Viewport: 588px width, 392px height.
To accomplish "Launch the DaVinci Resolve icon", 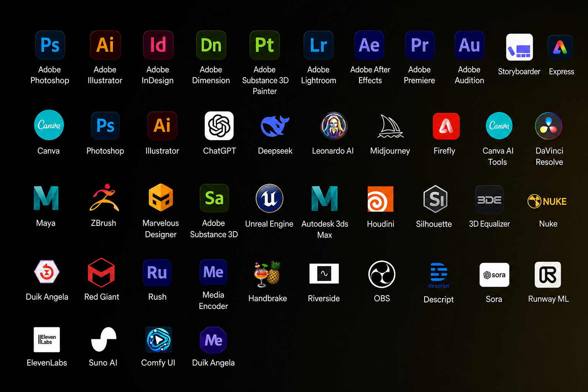I will (549, 126).
